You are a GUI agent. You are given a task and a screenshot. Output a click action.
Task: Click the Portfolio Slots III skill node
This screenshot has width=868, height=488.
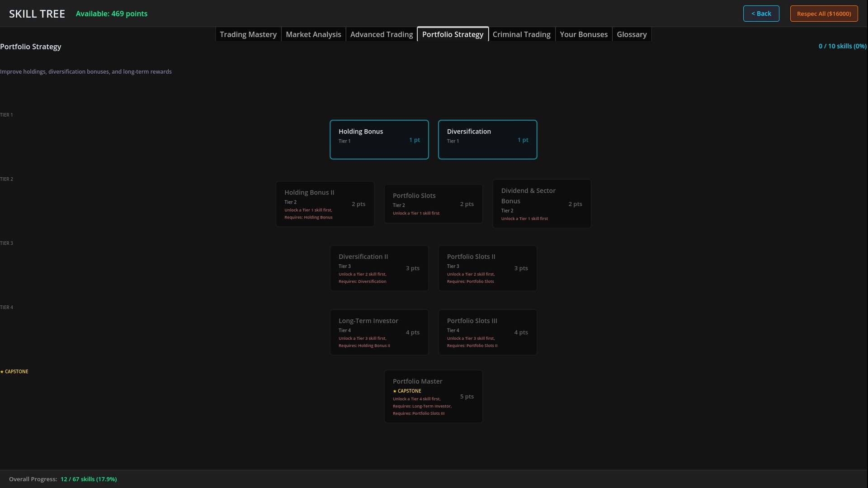(487, 332)
